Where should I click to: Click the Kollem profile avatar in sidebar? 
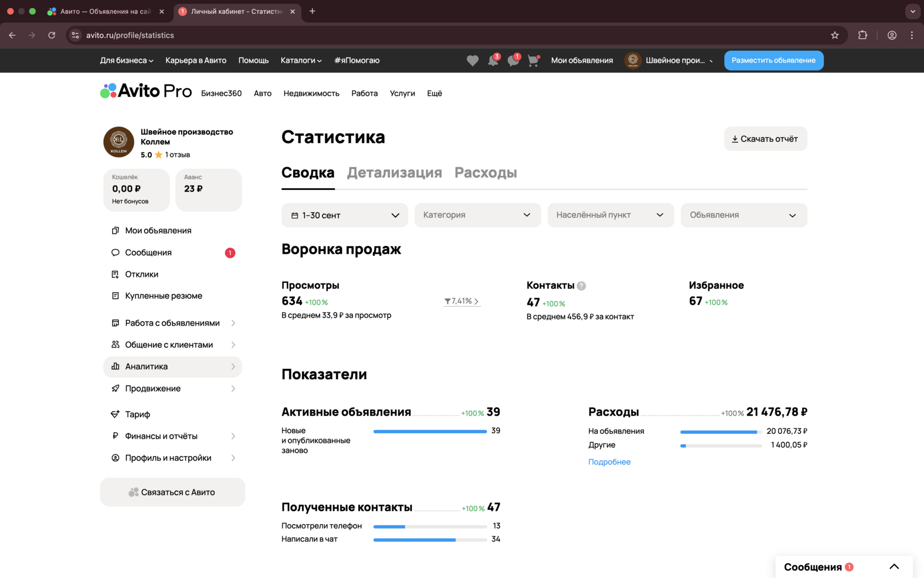(119, 142)
